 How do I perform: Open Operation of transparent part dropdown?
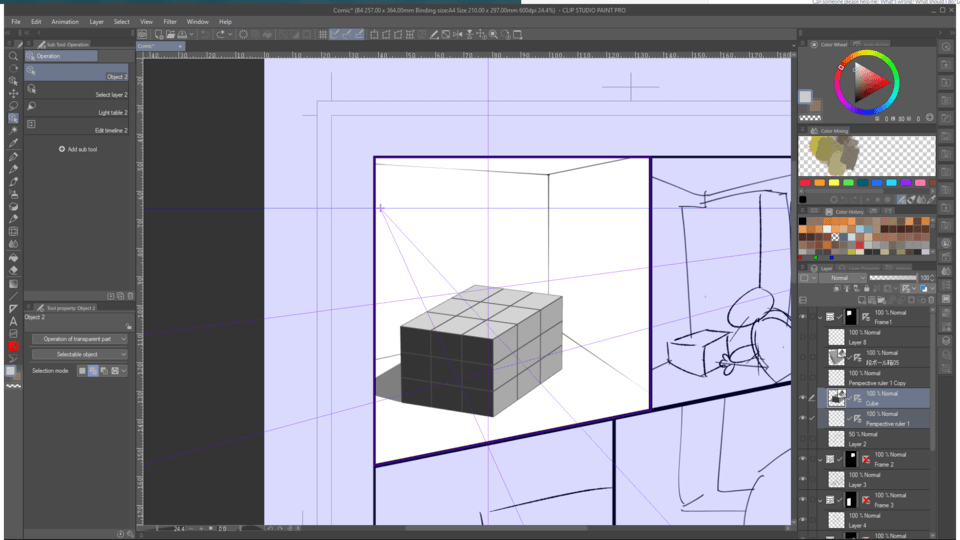(80, 339)
